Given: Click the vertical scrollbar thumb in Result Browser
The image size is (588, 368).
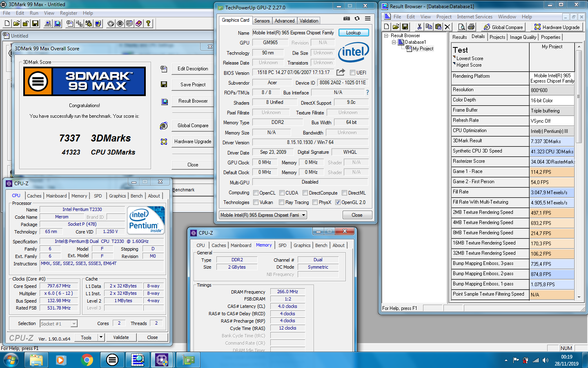Looking at the screenshot, I should pos(579,97).
